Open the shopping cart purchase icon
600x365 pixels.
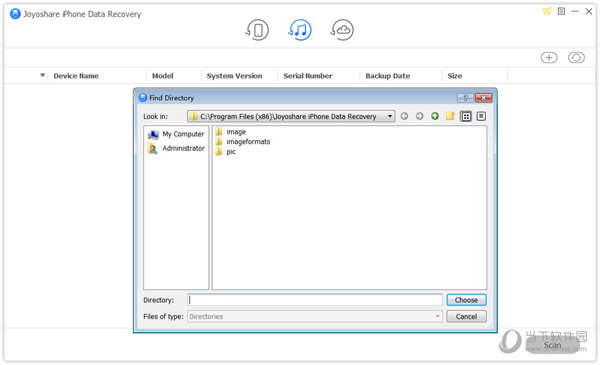point(547,11)
